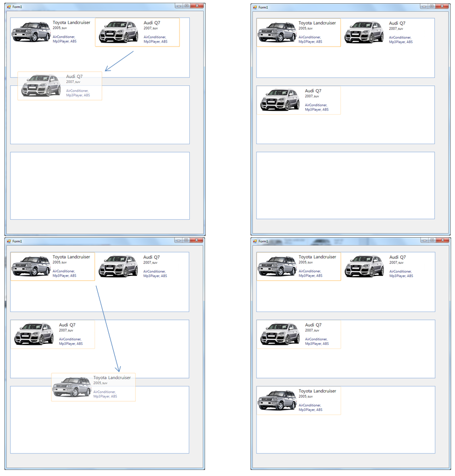This screenshot has height=476, width=455.
Task: Open the Form1 system icon of lower-right window
Action: pyautogui.click(x=255, y=241)
